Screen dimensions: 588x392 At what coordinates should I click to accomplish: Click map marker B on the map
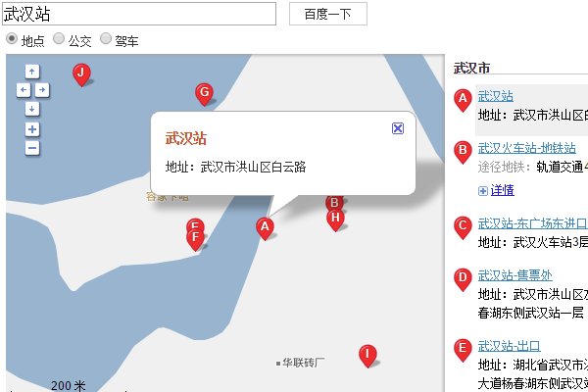[x=334, y=203]
